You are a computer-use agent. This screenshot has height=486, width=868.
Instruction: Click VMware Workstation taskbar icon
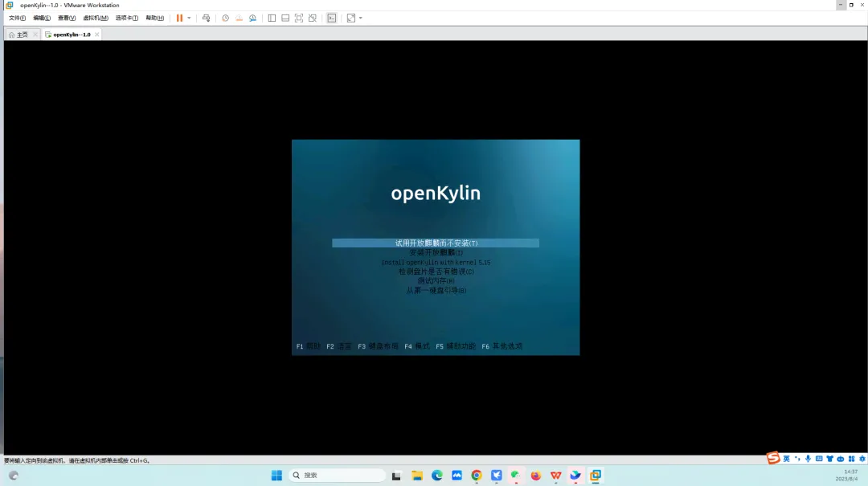(x=596, y=476)
